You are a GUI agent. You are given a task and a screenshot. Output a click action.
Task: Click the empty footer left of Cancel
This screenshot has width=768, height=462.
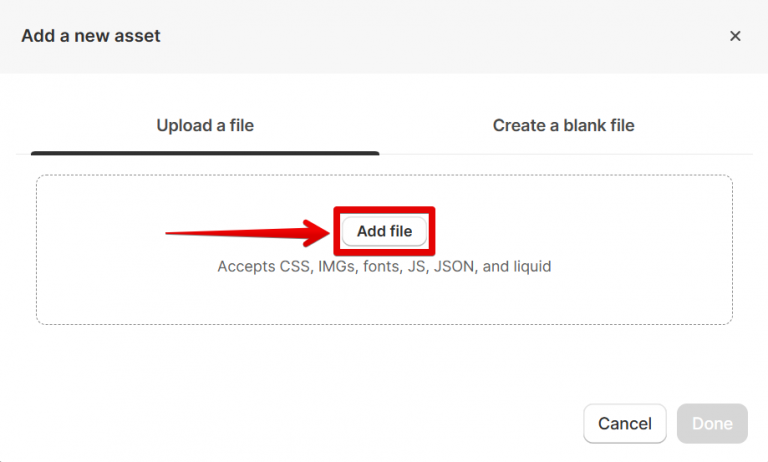[300, 423]
